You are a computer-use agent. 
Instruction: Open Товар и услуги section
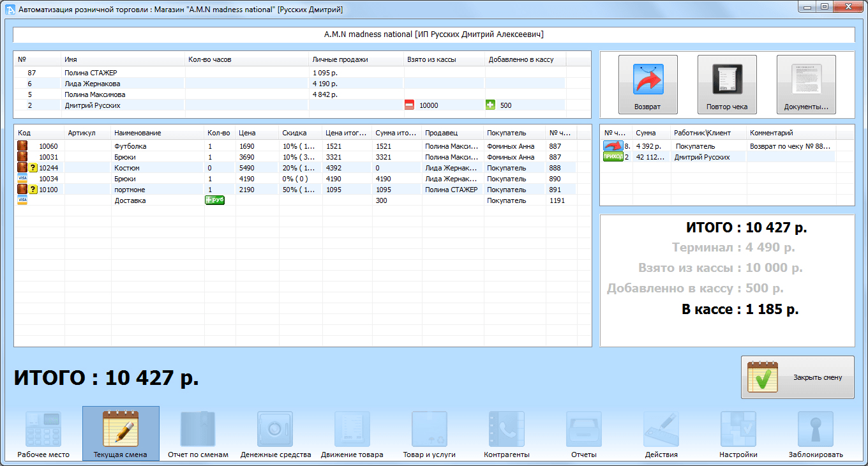(430, 435)
